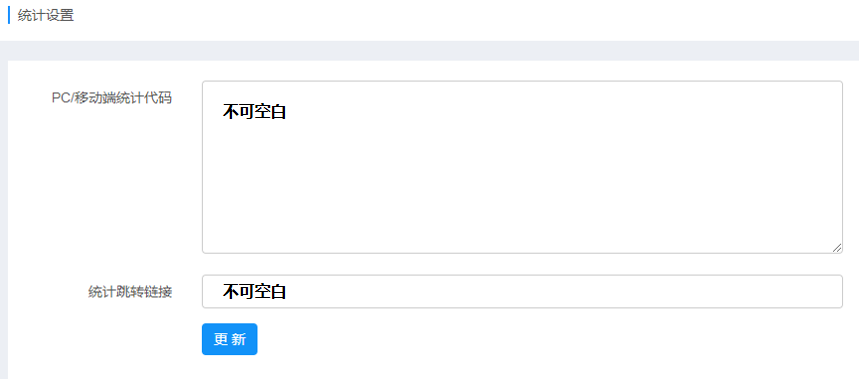This screenshot has width=859, height=379.
Task: Focus the 统计跳转链接 input field
Action: click(x=522, y=291)
